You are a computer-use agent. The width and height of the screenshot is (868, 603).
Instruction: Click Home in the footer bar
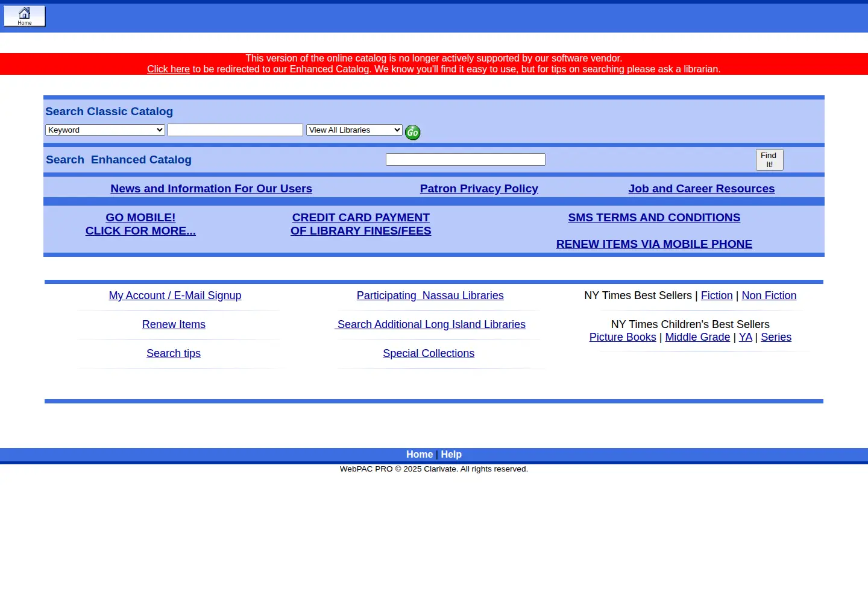click(x=420, y=455)
